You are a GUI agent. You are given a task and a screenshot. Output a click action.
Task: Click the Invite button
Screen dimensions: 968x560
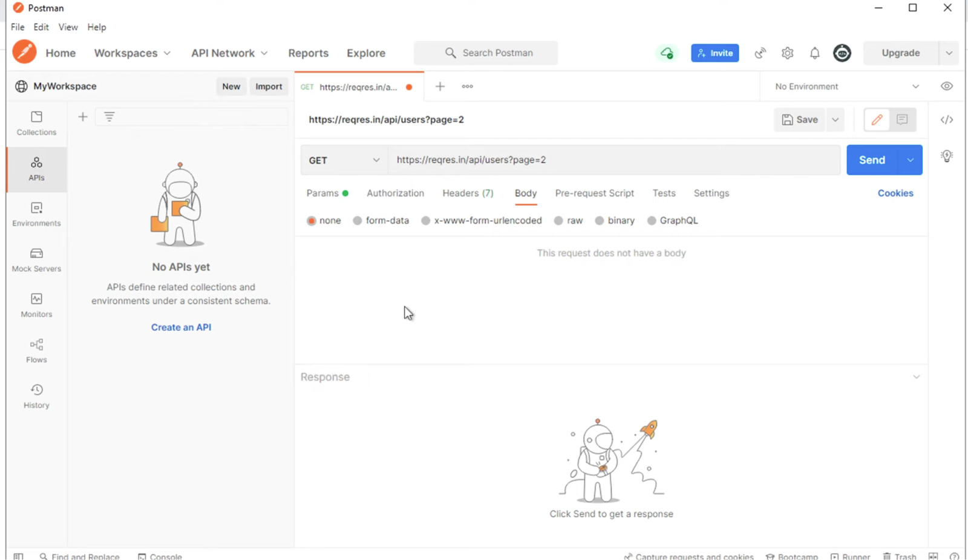click(x=715, y=53)
